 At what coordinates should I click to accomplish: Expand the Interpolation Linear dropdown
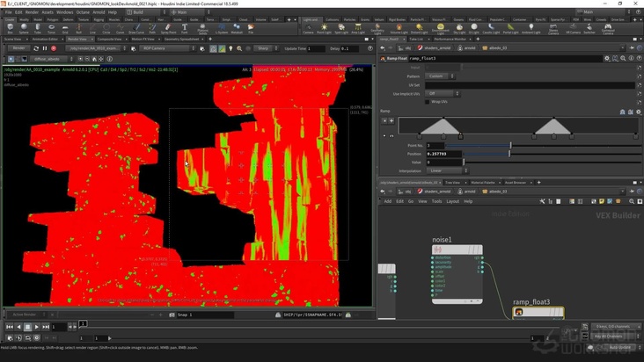[x=443, y=170]
